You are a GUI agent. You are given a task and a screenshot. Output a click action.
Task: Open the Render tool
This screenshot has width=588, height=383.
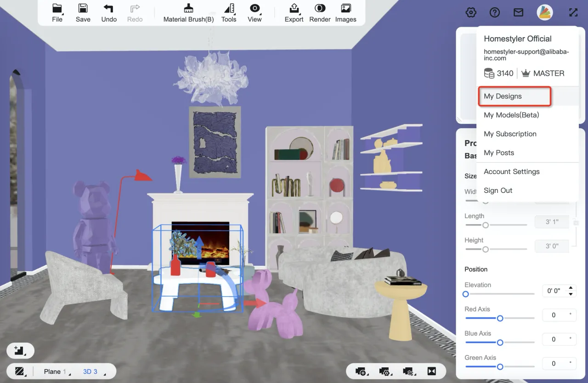(x=320, y=12)
